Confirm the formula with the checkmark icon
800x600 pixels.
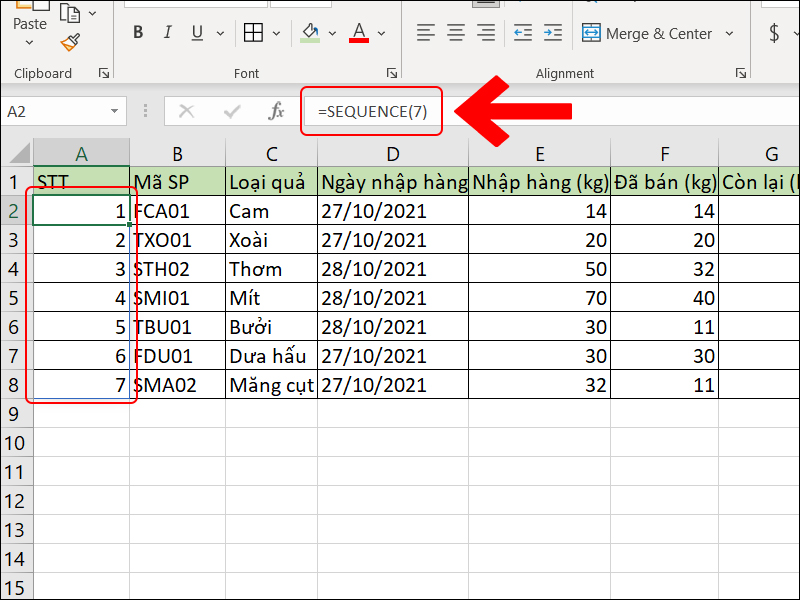tap(232, 110)
